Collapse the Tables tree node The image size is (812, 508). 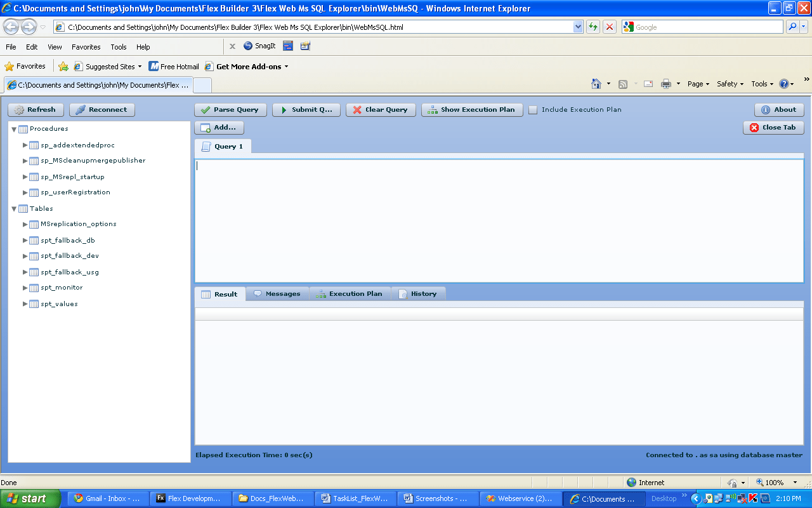[14, 209]
